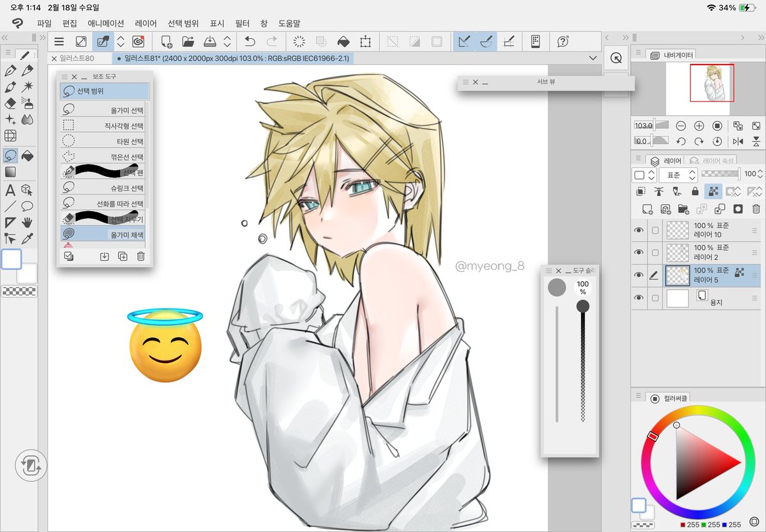Screen dimensions: 766x532
Task: Click the delete layer trash icon
Action: coord(756,209)
